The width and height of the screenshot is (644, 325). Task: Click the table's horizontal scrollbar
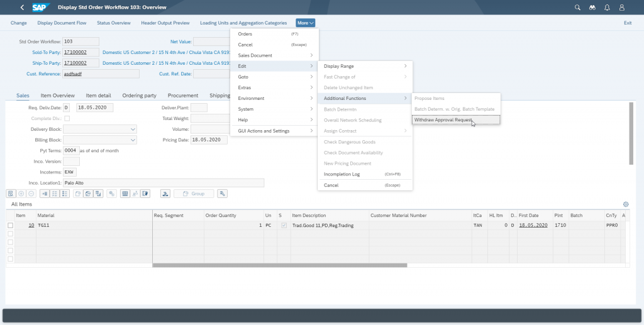coord(280,265)
